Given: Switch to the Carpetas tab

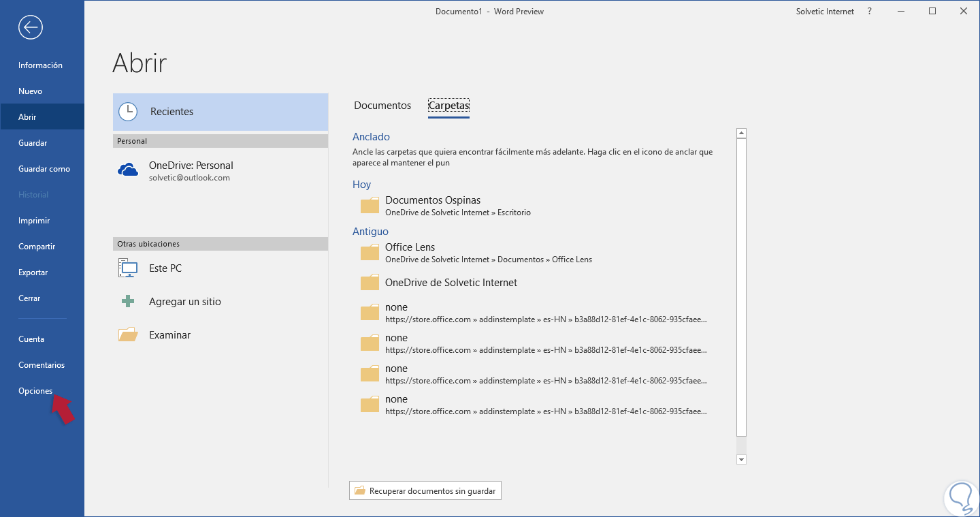Looking at the screenshot, I should tap(448, 106).
